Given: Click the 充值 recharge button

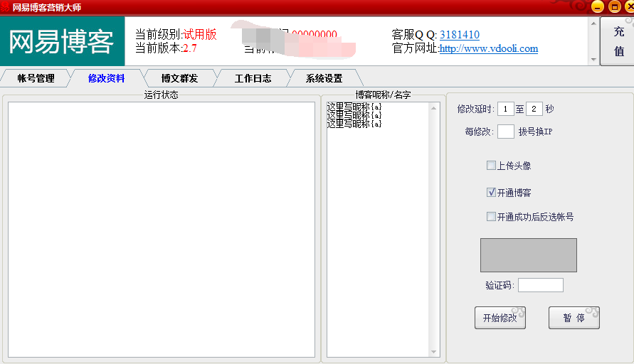Looking at the screenshot, I should pos(618,41).
